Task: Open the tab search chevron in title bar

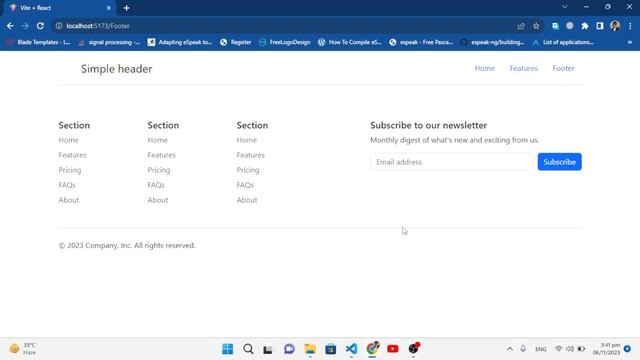Action: pos(564,7)
